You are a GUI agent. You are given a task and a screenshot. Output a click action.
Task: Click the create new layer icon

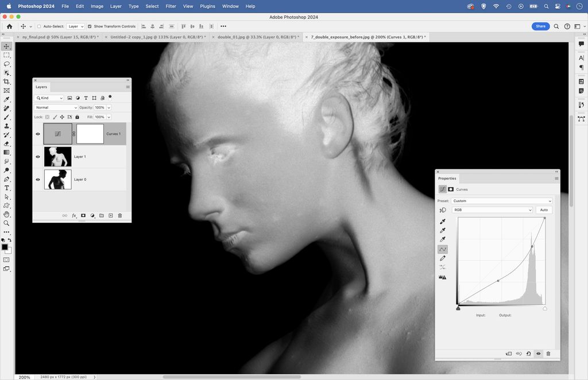click(111, 215)
